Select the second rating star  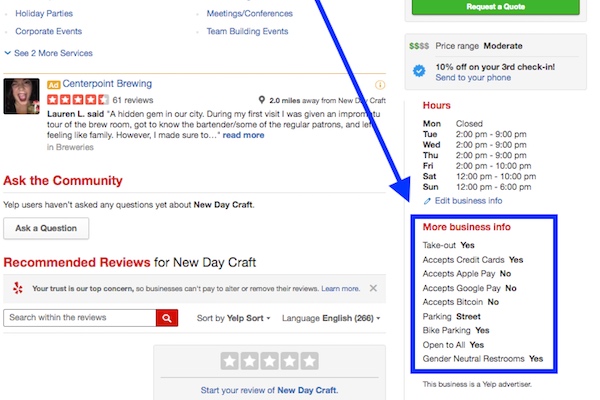point(249,361)
